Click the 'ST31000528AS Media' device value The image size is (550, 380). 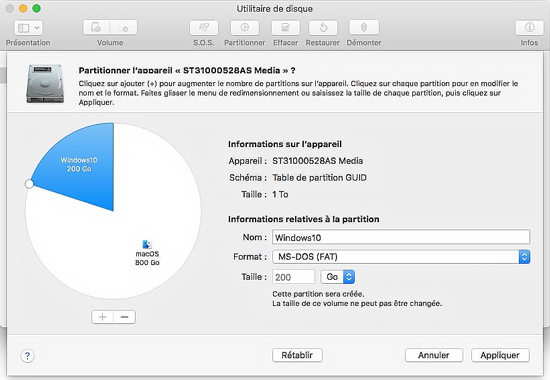click(x=318, y=161)
